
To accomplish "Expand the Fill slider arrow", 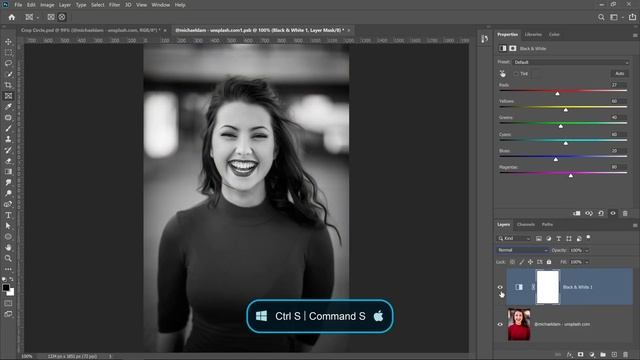I will coord(587,262).
